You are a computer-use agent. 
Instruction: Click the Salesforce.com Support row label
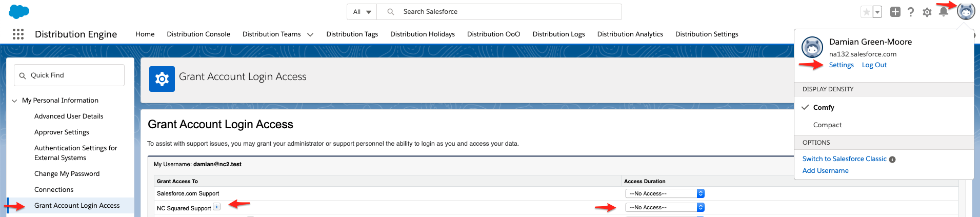pyautogui.click(x=188, y=193)
